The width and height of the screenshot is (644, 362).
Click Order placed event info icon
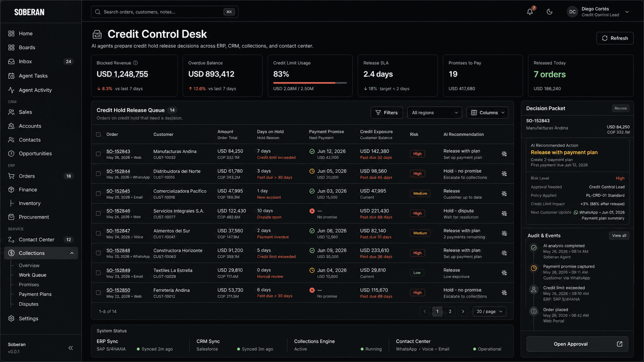point(534,312)
